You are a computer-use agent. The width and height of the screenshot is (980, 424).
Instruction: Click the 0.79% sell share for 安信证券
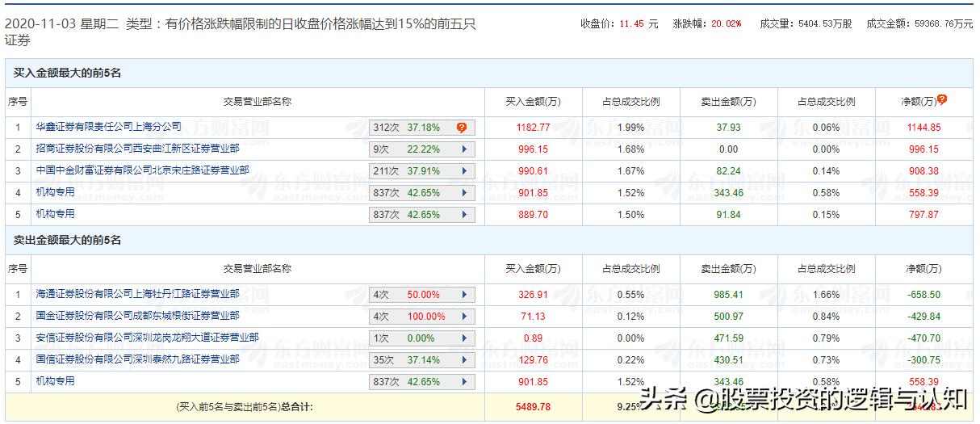(826, 338)
